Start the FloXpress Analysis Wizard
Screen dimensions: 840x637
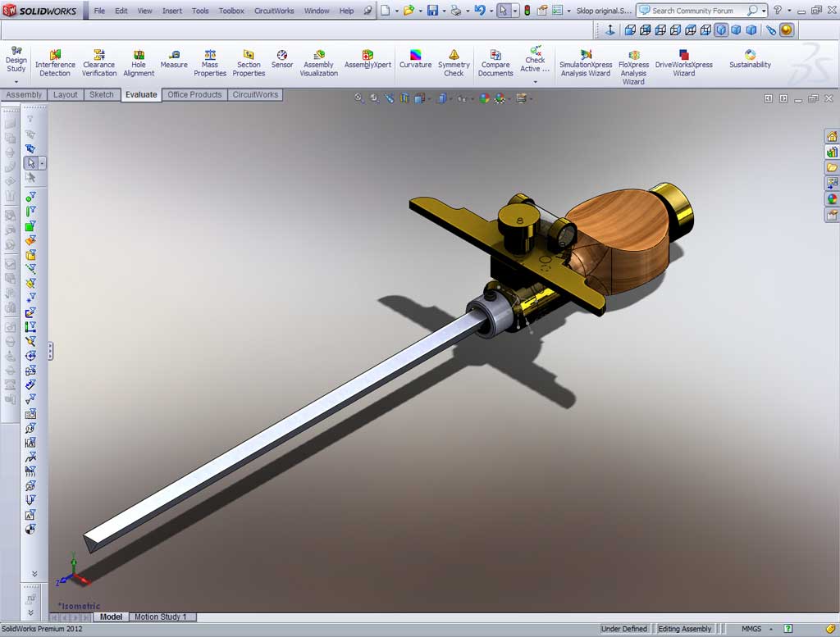coord(634,66)
